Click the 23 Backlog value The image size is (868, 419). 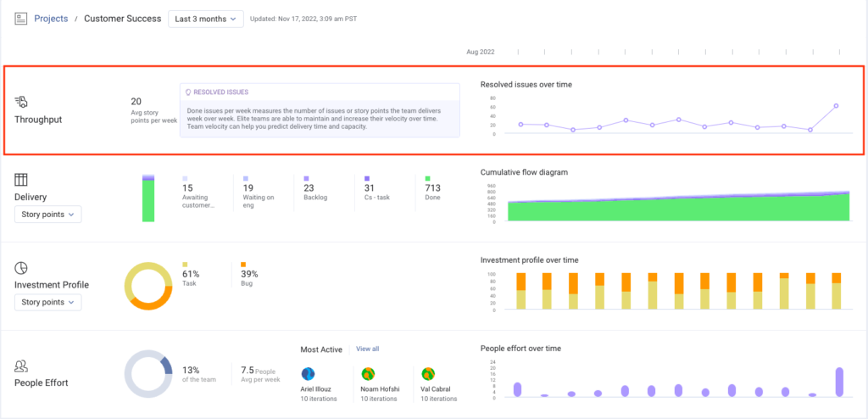[309, 188]
